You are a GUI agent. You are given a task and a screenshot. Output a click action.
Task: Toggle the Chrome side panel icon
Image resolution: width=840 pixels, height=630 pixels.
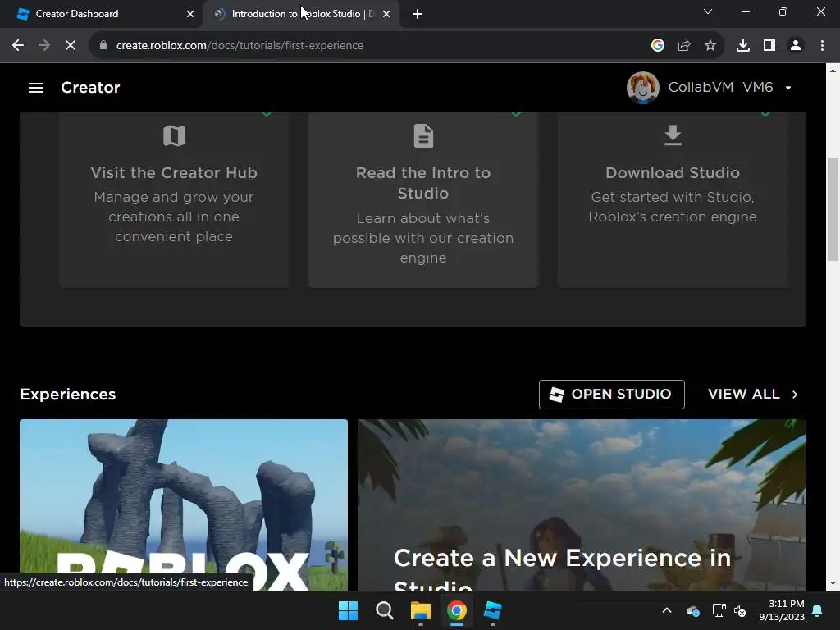769,46
